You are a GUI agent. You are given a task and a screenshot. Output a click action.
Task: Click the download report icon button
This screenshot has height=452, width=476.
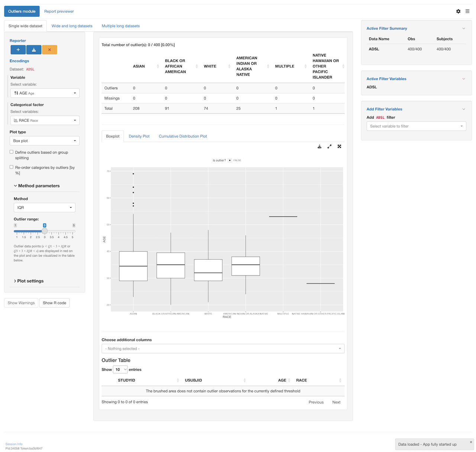pos(34,49)
